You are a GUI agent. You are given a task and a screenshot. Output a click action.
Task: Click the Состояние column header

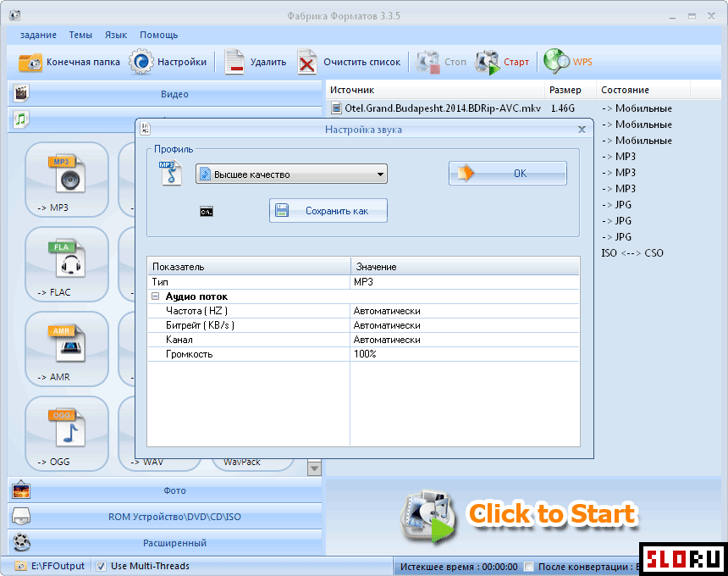643,90
